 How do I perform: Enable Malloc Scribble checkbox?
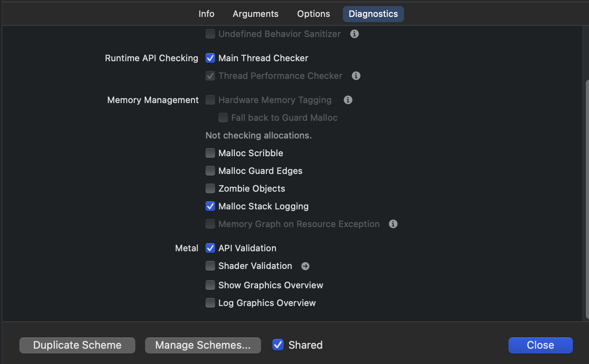[210, 153]
